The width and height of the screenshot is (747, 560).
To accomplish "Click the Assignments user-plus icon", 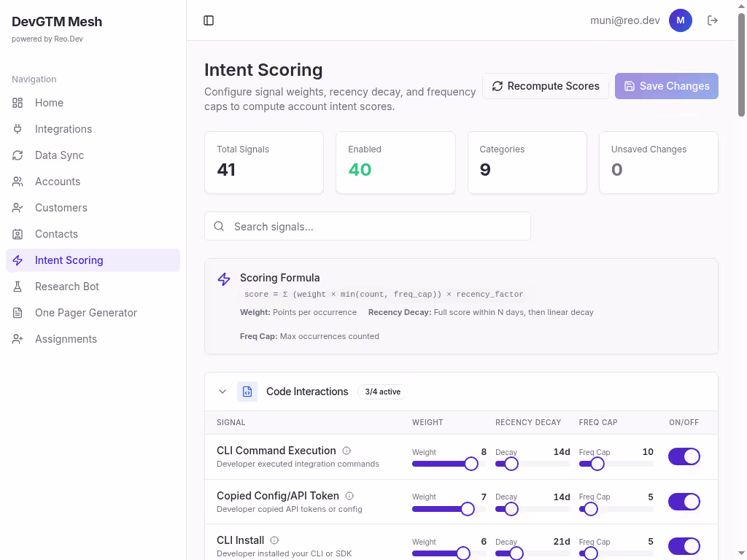I will coord(18,339).
